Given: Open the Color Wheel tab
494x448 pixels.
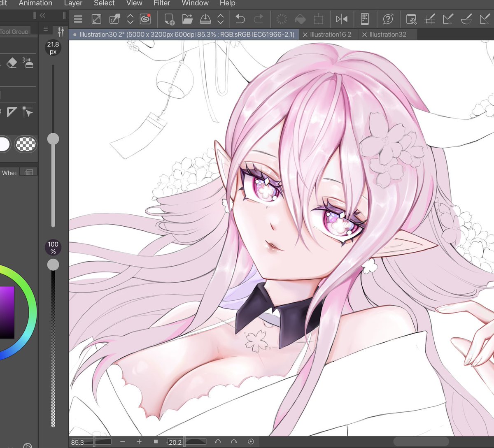Looking at the screenshot, I should tap(9, 173).
